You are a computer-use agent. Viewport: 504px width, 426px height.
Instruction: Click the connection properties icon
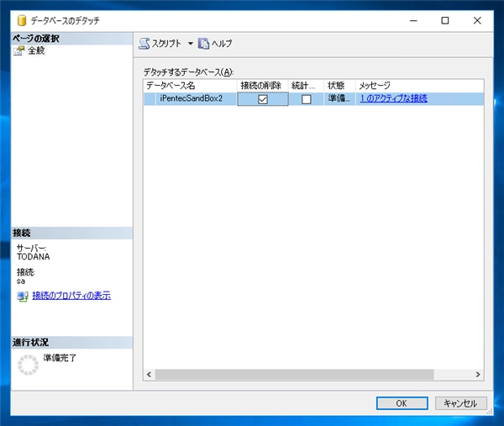pos(23,296)
